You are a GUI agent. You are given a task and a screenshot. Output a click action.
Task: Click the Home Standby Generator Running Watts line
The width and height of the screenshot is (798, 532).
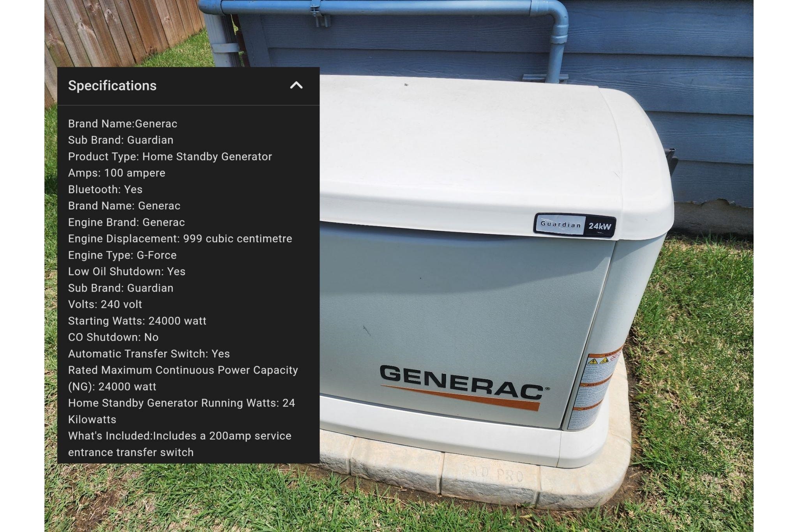pos(182,411)
